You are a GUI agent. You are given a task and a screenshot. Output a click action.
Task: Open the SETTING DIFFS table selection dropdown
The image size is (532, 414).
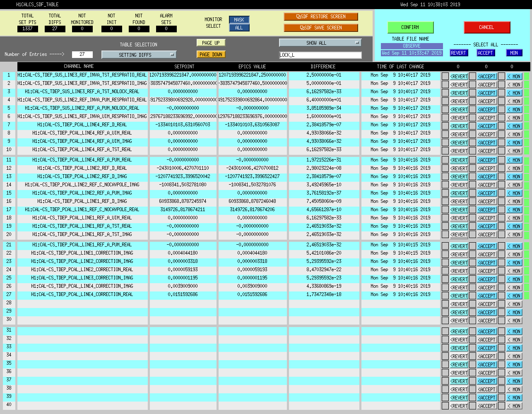[x=139, y=55]
